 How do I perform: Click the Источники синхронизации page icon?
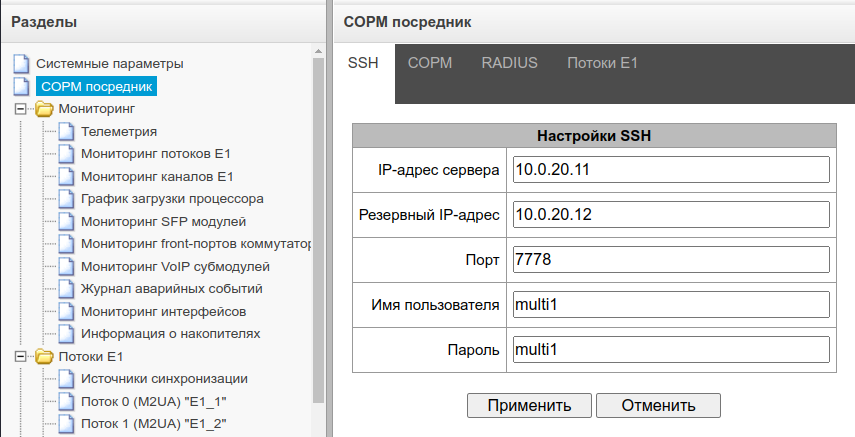point(66,379)
